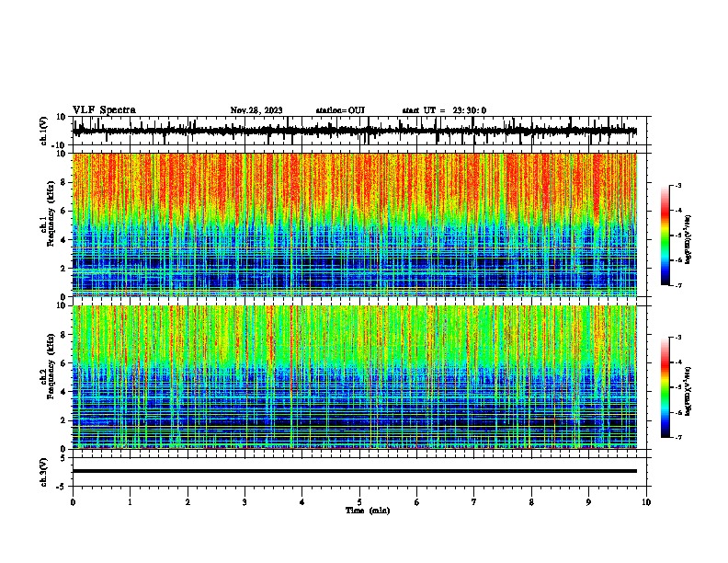This screenshot has width=728, height=563.
Task: Click the log(PSD) label beside ch.1 colorbar
Action: pyautogui.click(x=688, y=240)
